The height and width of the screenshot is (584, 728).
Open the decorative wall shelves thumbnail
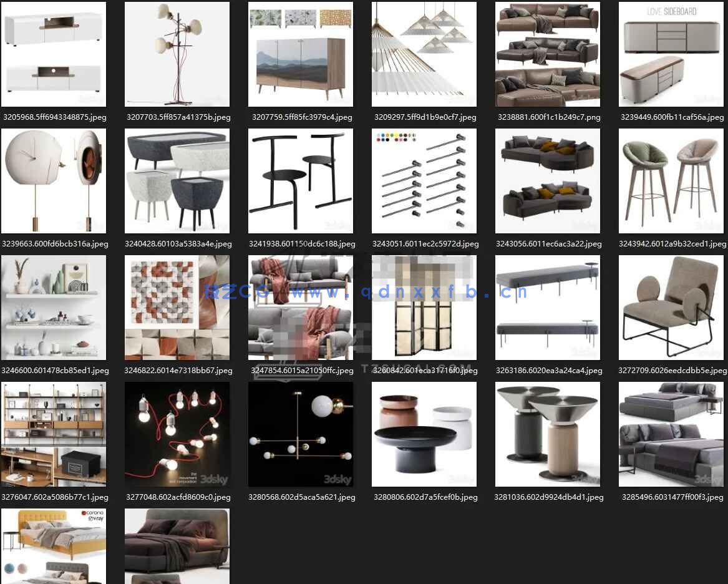tap(54, 308)
